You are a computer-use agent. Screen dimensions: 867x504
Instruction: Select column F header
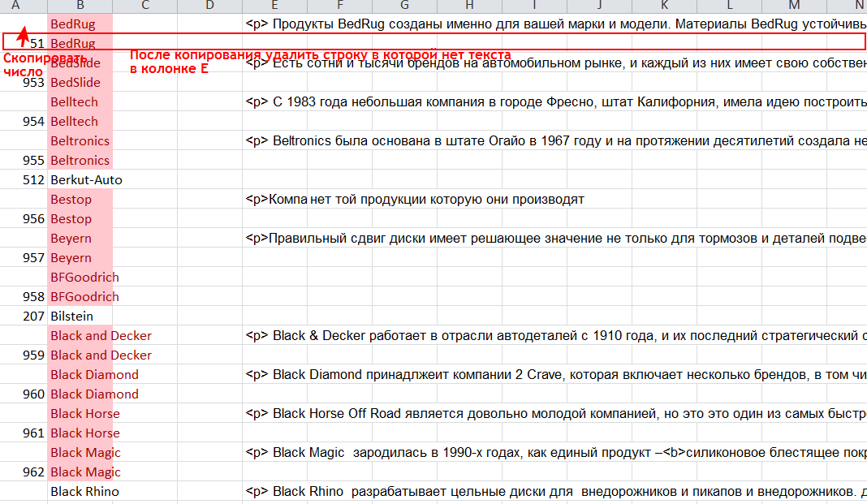339,6
